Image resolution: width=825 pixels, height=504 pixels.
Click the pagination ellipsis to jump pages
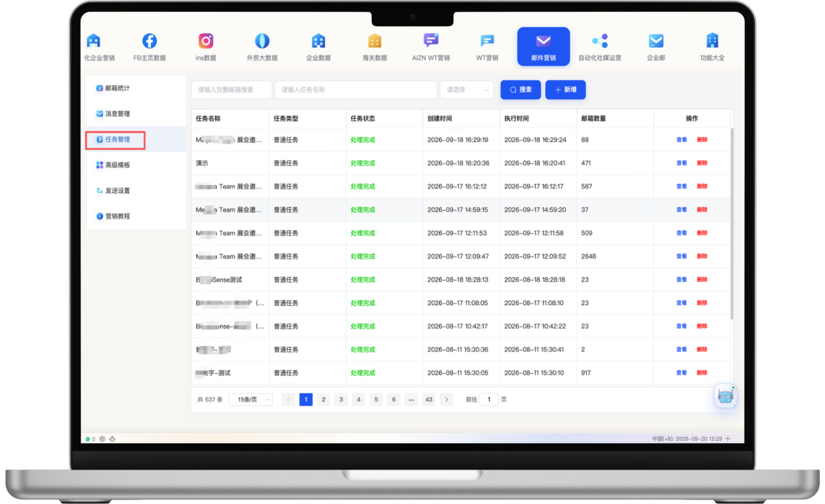point(411,400)
